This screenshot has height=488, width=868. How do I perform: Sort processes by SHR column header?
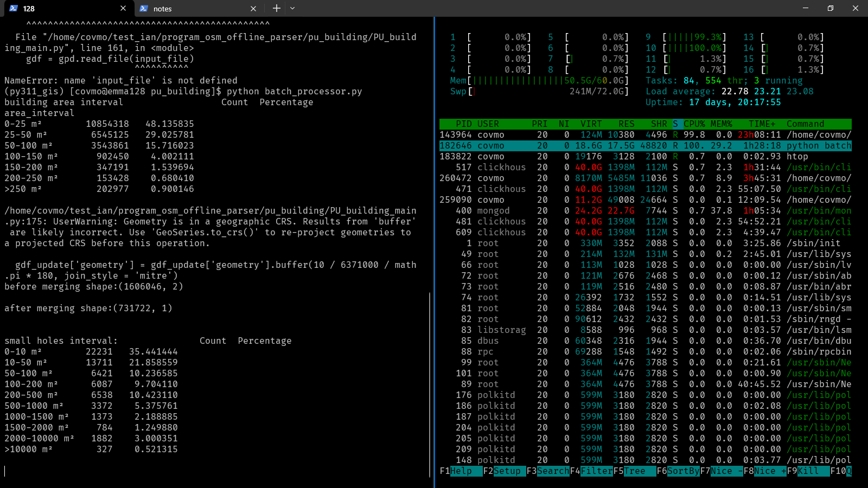click(659, 124)
